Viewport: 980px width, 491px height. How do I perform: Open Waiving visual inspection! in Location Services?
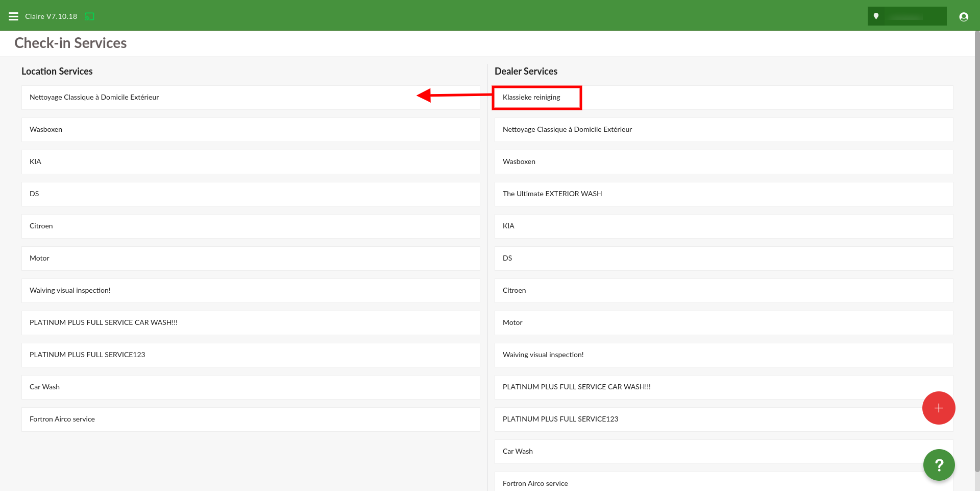[x=251, y=290]
